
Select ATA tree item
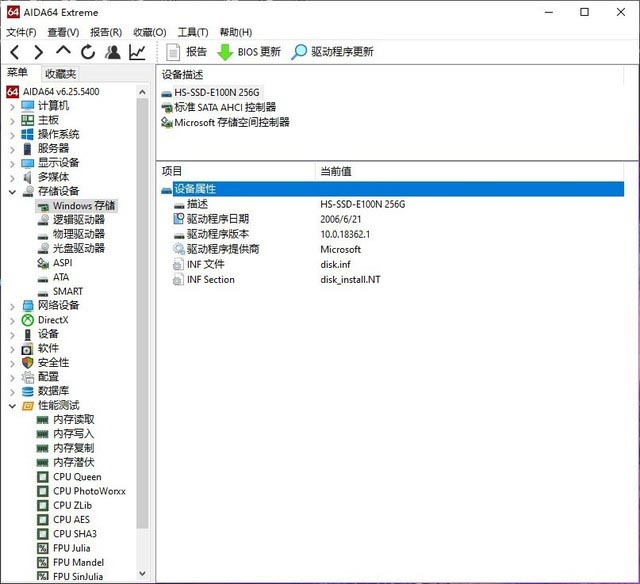coord(53,277)
